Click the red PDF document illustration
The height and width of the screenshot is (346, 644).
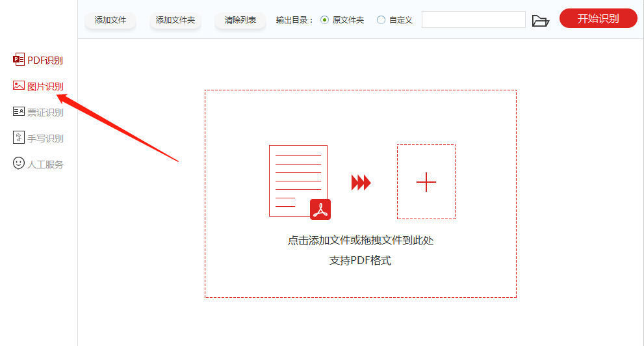(x=298, y=180)
